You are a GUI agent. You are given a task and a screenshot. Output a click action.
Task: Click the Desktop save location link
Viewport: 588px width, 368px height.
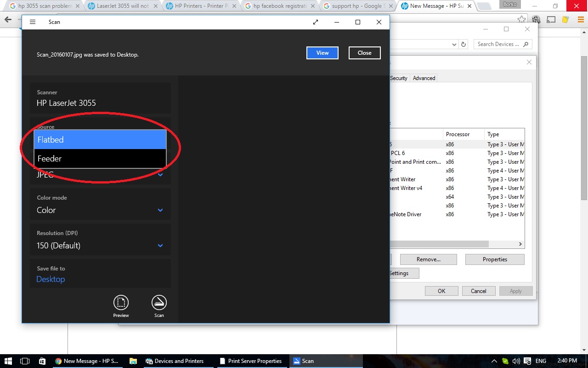pyautogui.click(x=51, y=279)
